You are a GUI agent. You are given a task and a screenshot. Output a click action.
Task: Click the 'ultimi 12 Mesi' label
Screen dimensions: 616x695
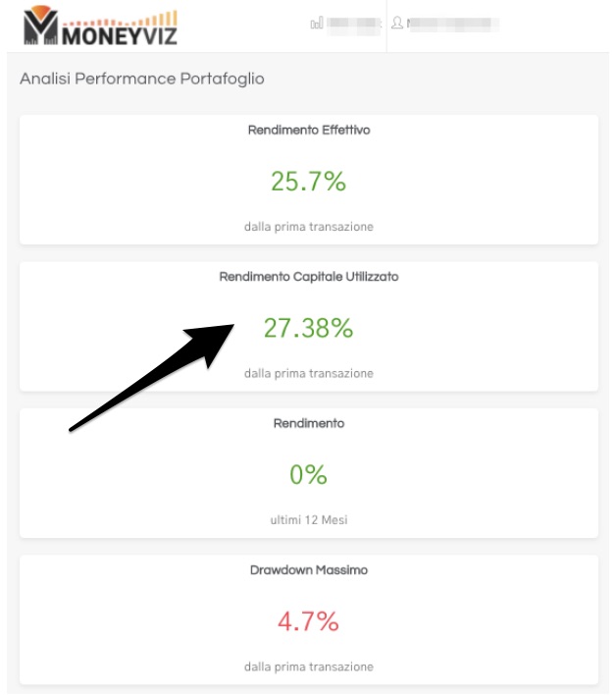(x=309, y=519)
